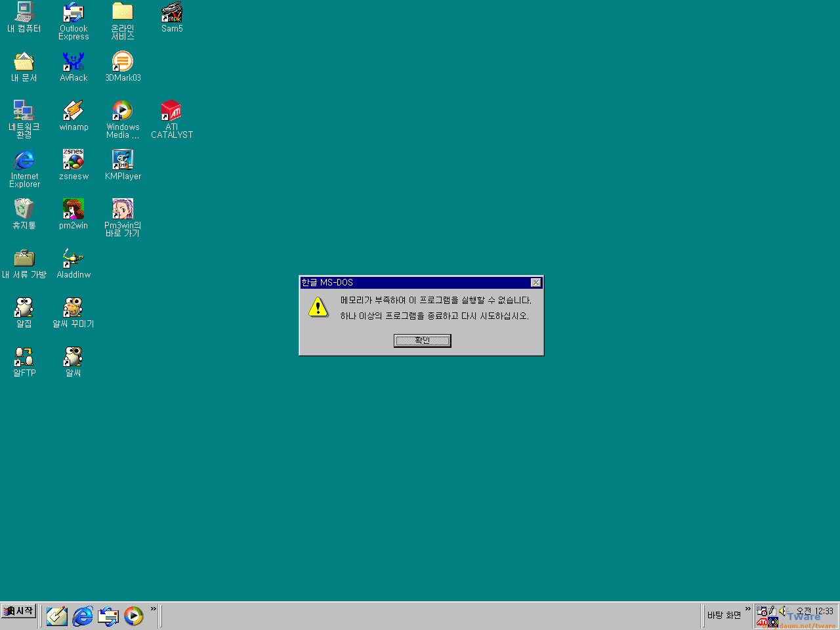
Task: Select the 알집 desktop icon
Action: pos(24,312)
